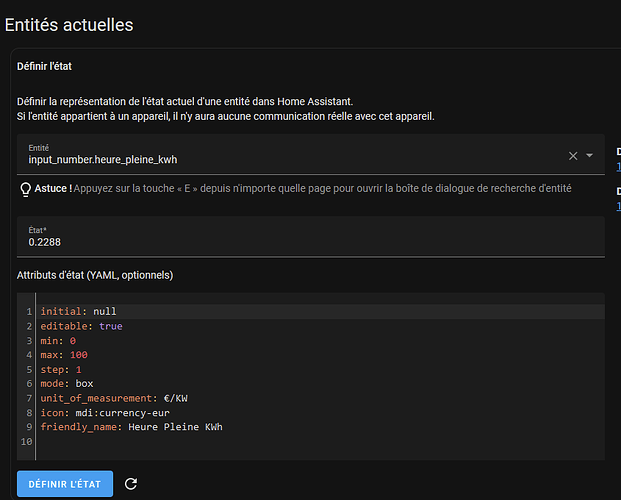The height and width of the screenshot is (500, 621).
Task: Click the 'step: 1' YAML line
Action: click(62, 369)
